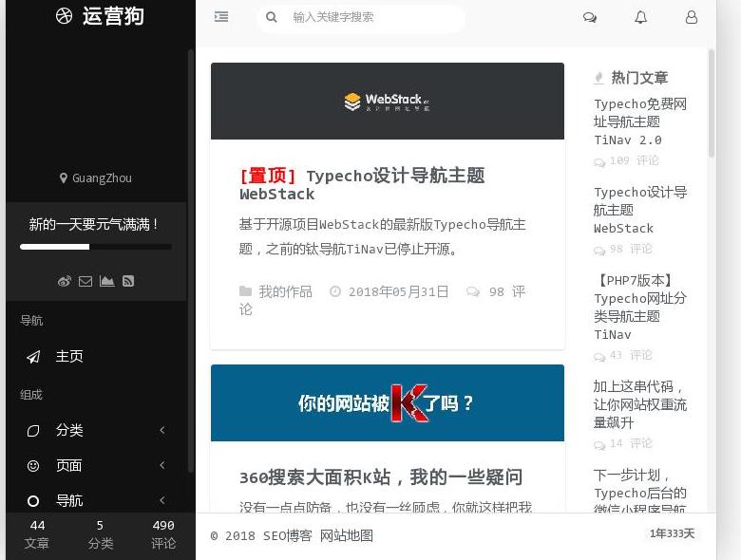This screenshot has height=560, width=741.
Task: Click the area chart statistics icon
Action: [106, 281]
